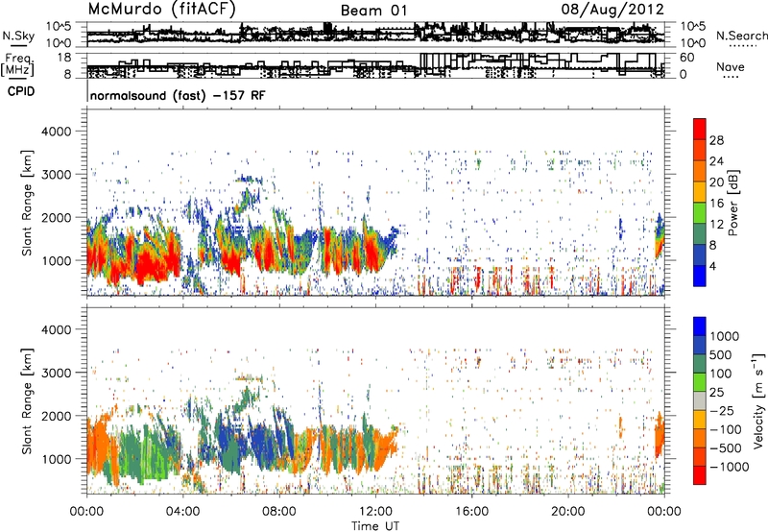
Task: Click 'normalsound (fast) -157 RF' text
Action: click(x=178, y=95)
